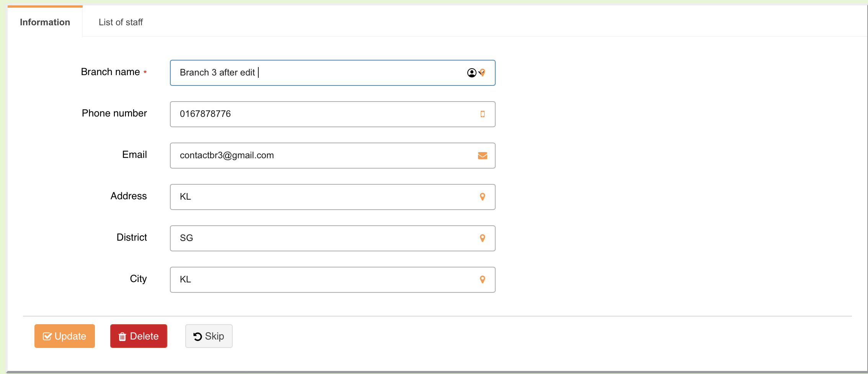Image resolution: width=868 pixels, height=374 pixels.
Task: Click the mobile phone icon in Phone number field
Action: (x=483, y=114)
